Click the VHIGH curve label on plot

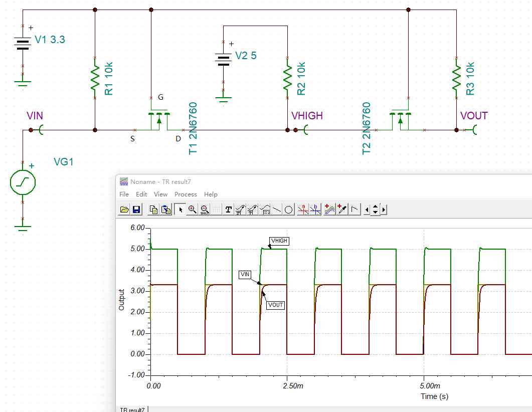coord(279,241)
